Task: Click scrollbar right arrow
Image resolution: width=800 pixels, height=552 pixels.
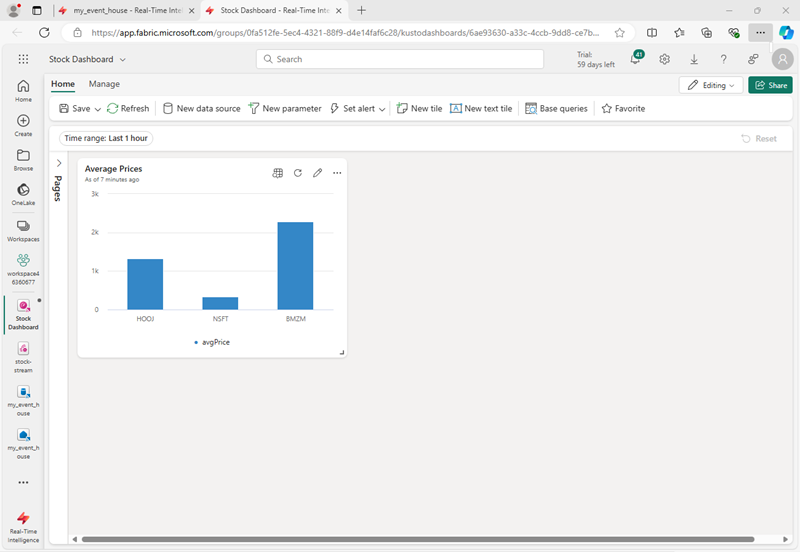Action: pyautogui.click(x=785, y=539)
